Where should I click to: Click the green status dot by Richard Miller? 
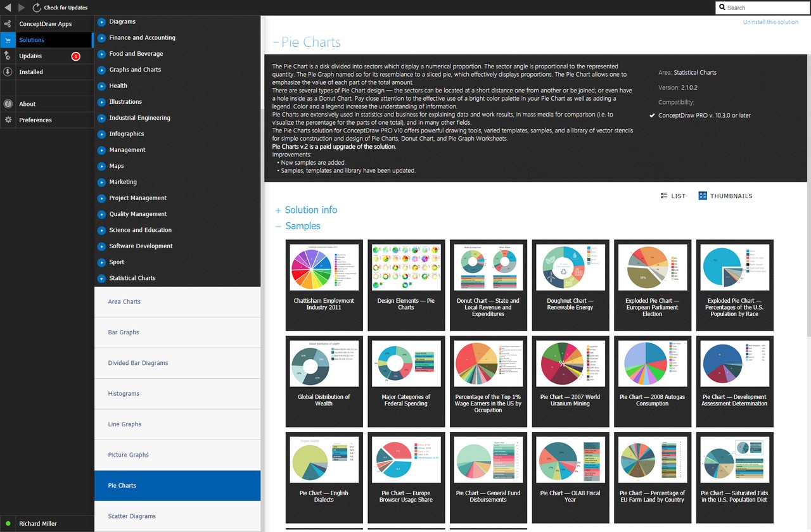pyautogui.click(x=8, y=524)
